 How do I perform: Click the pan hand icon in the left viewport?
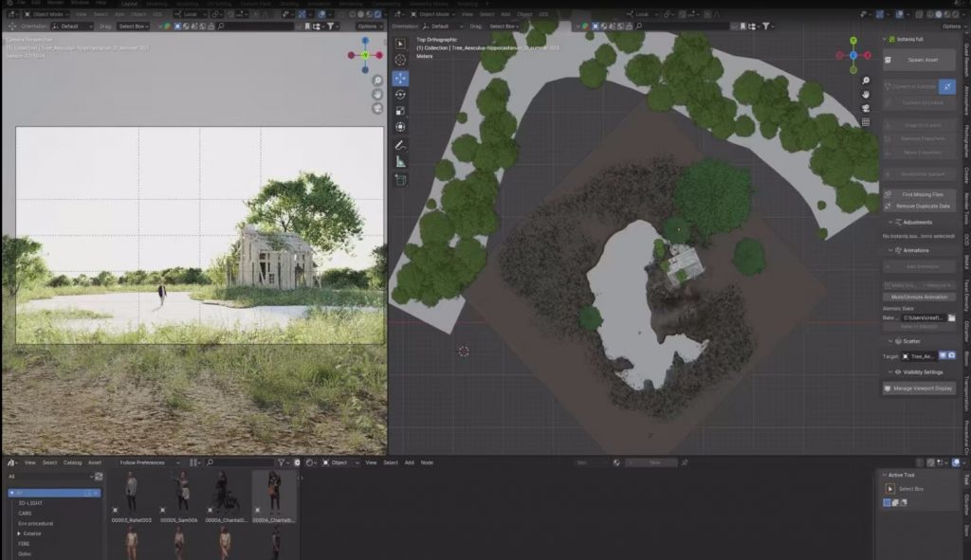377,94
